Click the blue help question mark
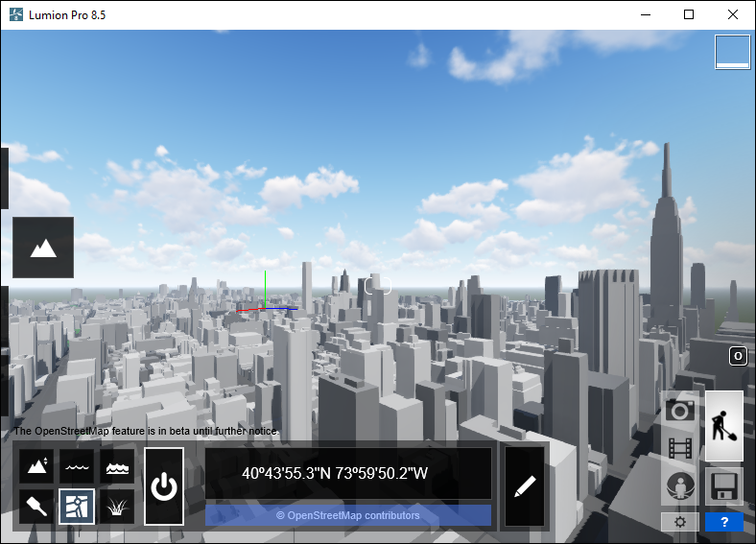The image size is (756, 544). click(724, 522)
